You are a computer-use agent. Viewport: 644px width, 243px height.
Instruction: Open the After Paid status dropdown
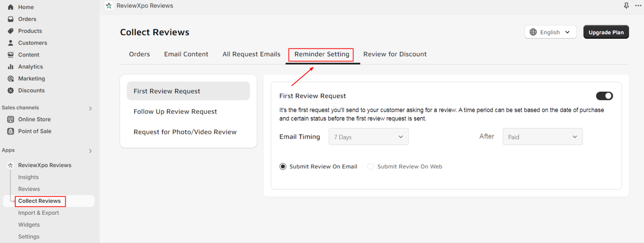pyautogui.click(x=543, y=137)
